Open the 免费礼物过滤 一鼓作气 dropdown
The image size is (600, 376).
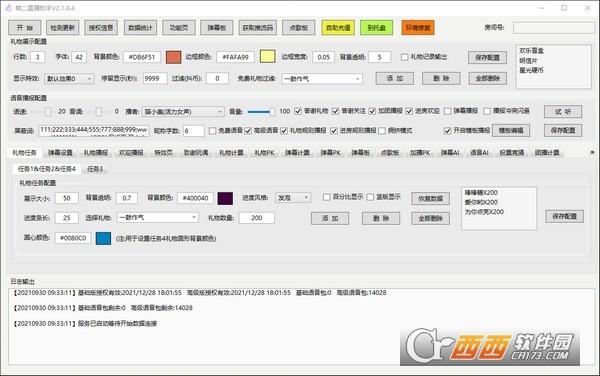point(322,79)
